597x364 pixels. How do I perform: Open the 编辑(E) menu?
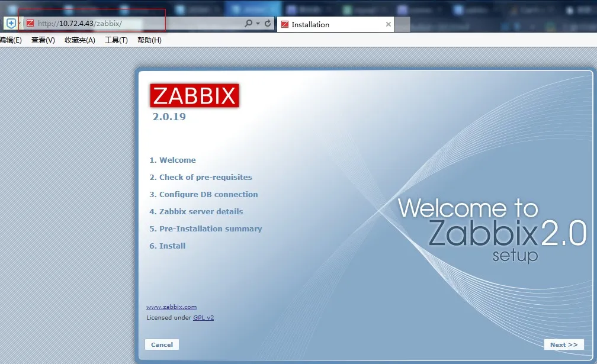(x=11, y=40)
